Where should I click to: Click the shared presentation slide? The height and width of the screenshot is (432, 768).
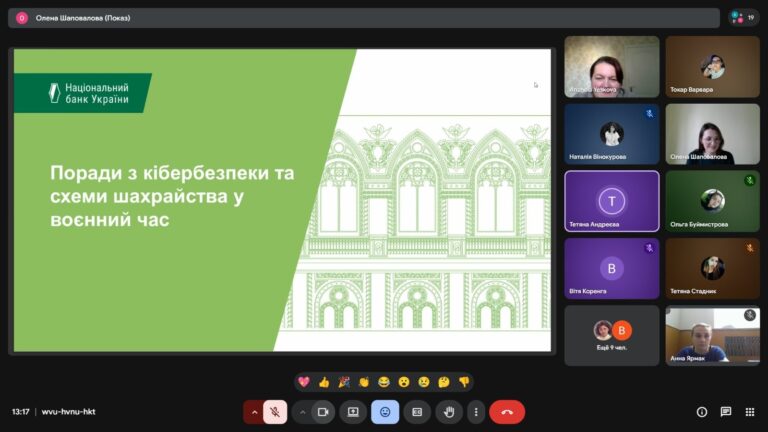[x=282, y=200]
